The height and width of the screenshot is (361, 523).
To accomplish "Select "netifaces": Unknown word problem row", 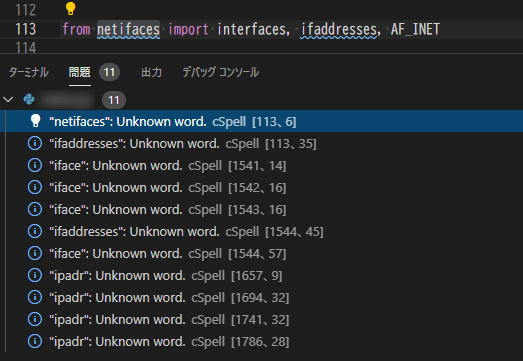I will point(262,121).
